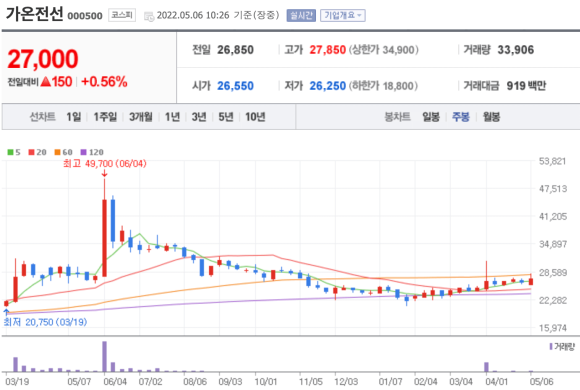This screenshot has height=390, width=580.
Task: Click the calendar icon beside the date
Action: pos(149,16)
